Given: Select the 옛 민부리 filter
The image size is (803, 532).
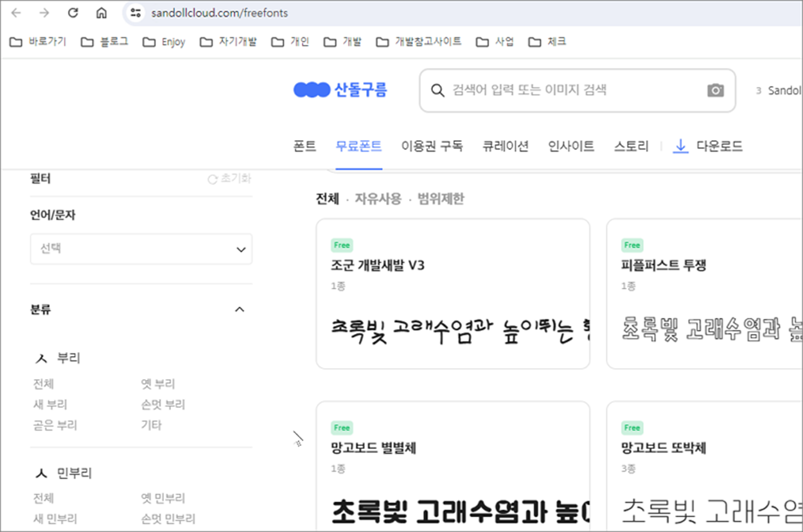Looking at the screenshot, I should 163,499.
